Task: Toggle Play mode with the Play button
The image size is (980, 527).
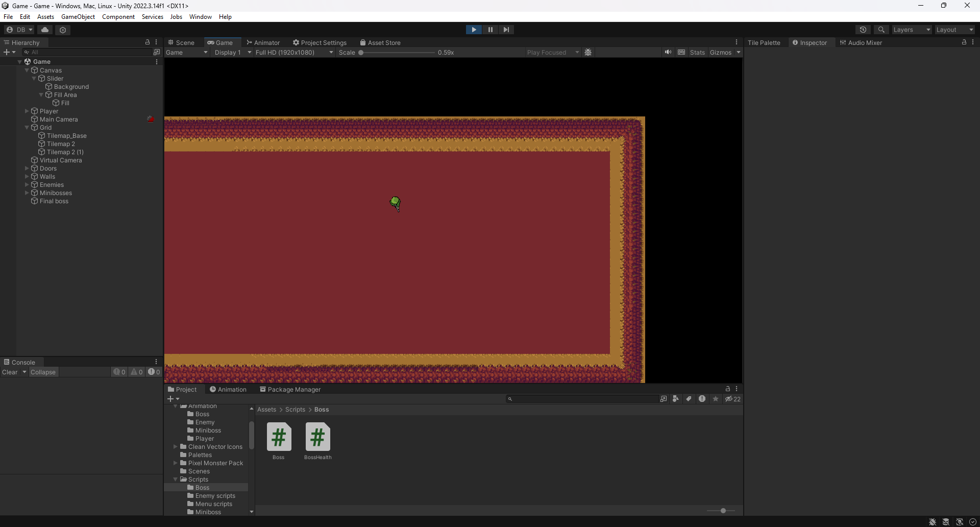Action: tap(474, 30)
